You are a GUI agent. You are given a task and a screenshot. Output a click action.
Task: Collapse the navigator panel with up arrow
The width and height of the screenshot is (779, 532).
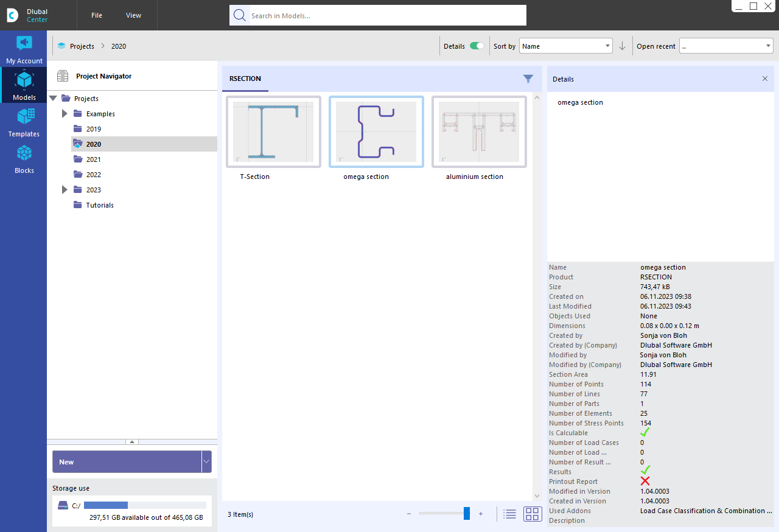click(x=132, y=442)
